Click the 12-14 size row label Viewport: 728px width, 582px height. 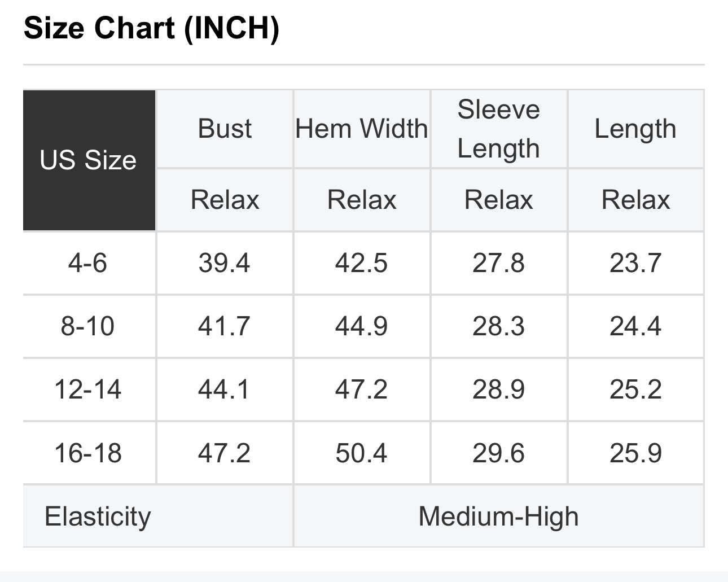point(88,390)
